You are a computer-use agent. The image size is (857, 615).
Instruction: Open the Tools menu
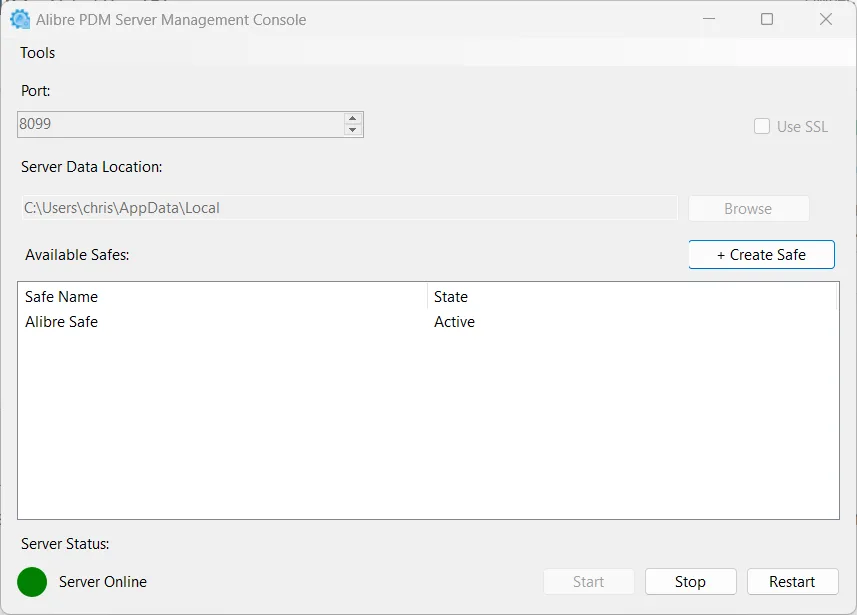click(38, 52)
